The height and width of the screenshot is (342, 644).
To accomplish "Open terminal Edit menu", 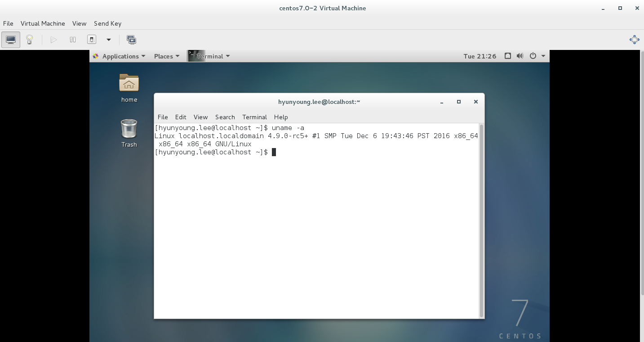I will click(181, 117).
